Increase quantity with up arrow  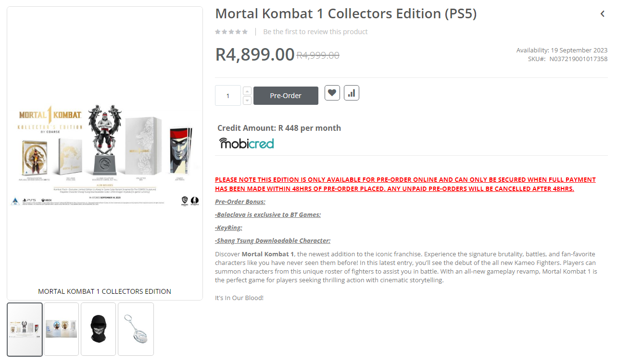tap(247, 91)
